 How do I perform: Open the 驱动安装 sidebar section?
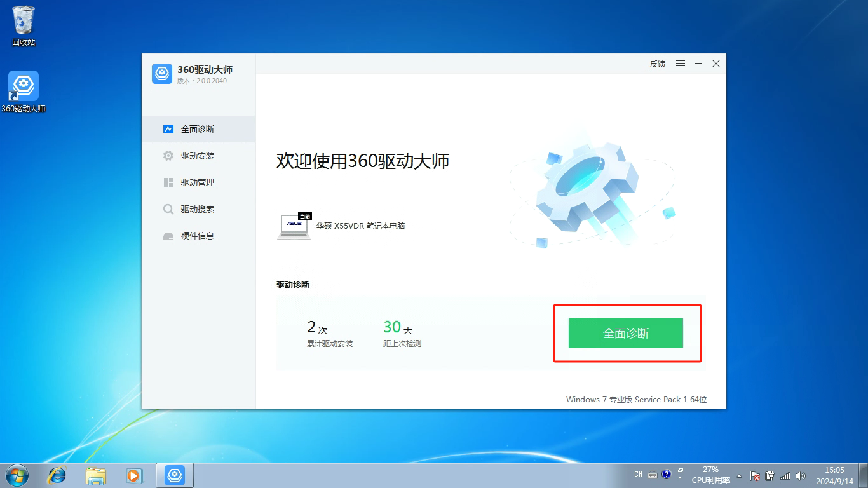pyautogui.click(x=198, y=156)
